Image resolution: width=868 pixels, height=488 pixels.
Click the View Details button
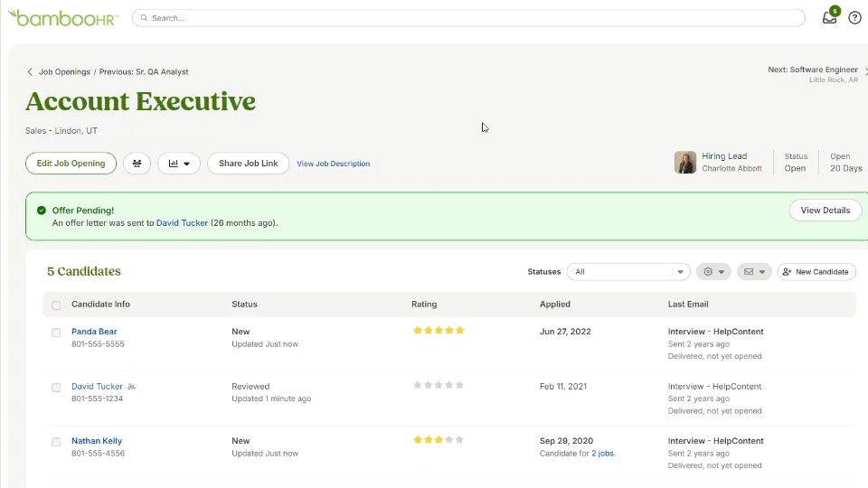pos(825,211)
